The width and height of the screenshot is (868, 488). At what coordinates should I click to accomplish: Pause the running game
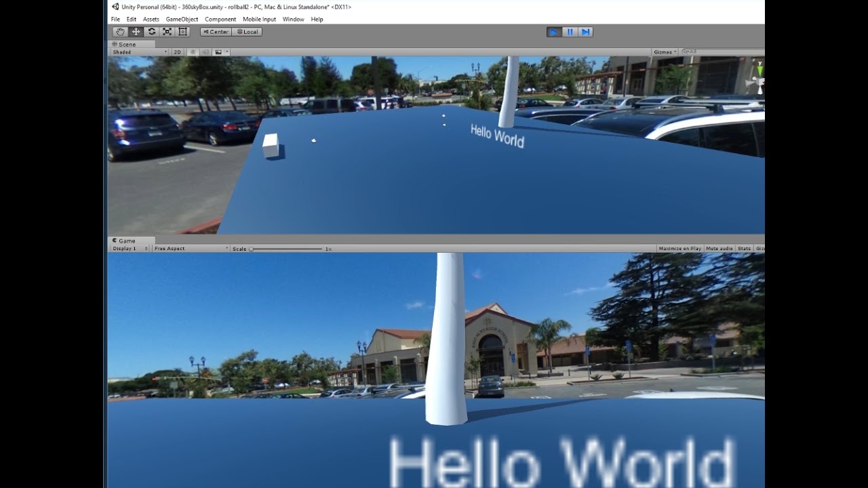(x=570, y=32)
